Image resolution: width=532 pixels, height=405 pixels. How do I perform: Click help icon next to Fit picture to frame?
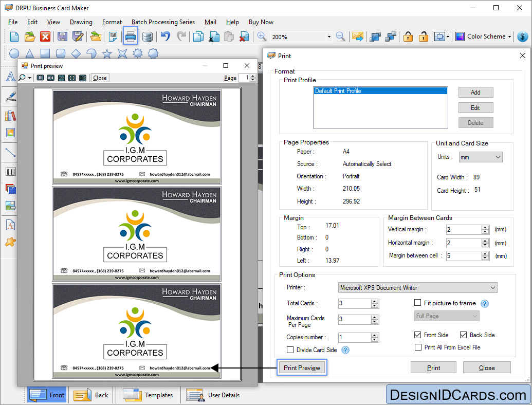[x=485, y=304]
